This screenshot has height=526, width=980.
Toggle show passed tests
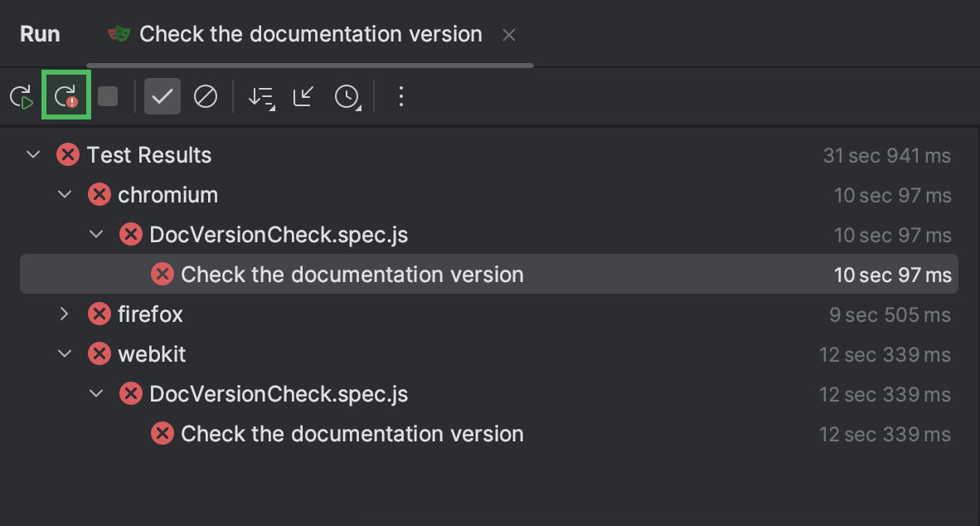click(x=162, y=95)
